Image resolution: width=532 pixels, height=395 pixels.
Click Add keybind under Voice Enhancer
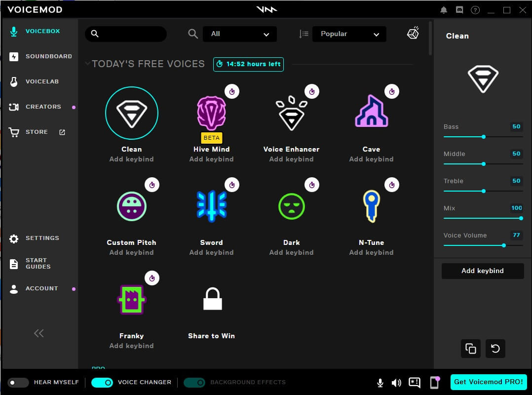pos(292,159)
